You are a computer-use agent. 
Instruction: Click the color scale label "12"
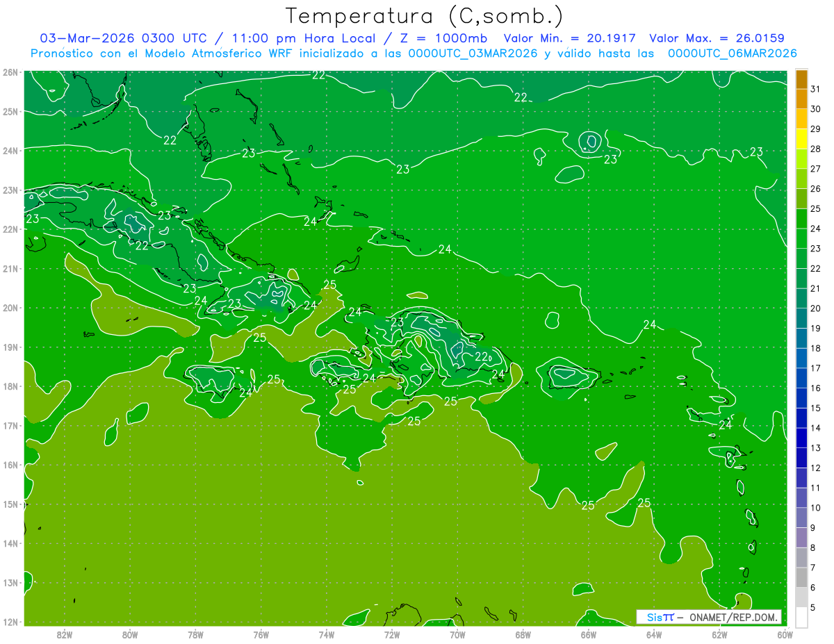pos(815,468)
